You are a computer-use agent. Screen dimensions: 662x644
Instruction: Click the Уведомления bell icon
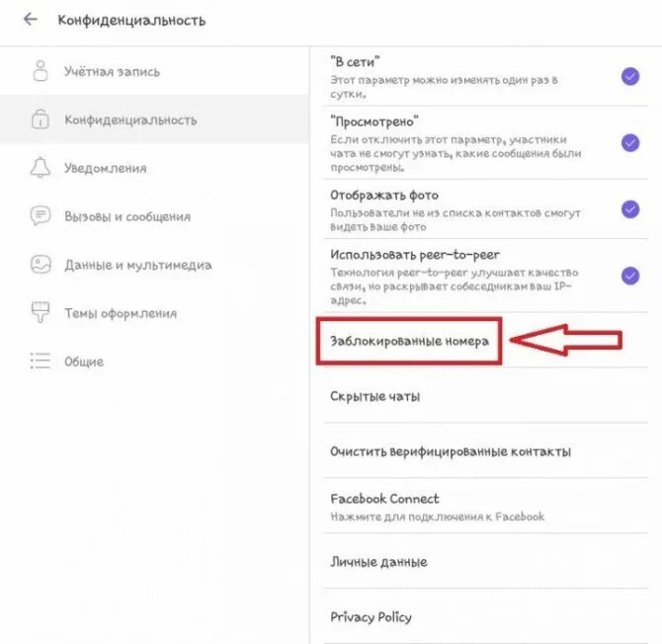pos(41,168)
